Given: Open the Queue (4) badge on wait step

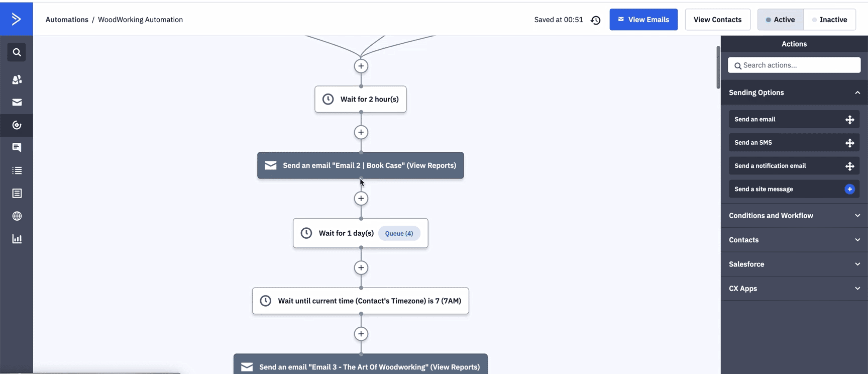Looking at the screenshot, I should (x=399, y=233).
